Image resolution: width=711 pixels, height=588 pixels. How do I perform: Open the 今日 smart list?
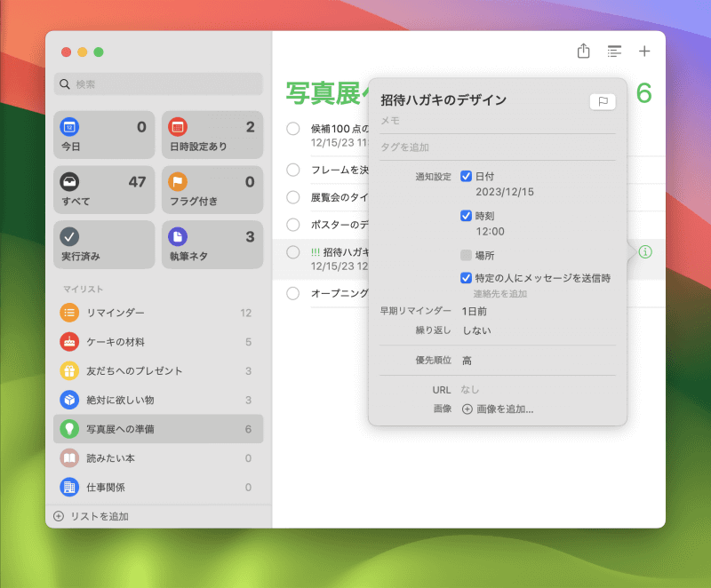point(104,135)
